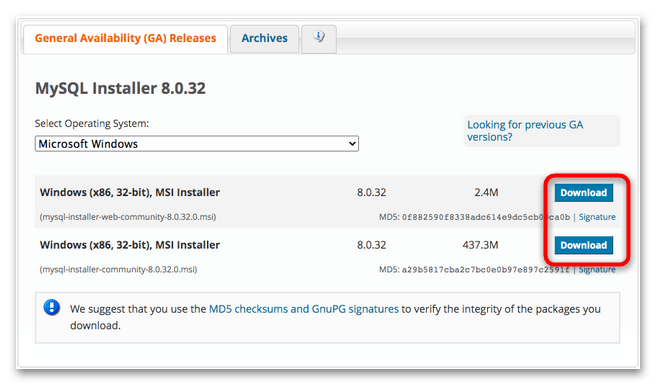Click filename mysql-installer-web-community-8.0.32.0.msi

coord(128,217)
